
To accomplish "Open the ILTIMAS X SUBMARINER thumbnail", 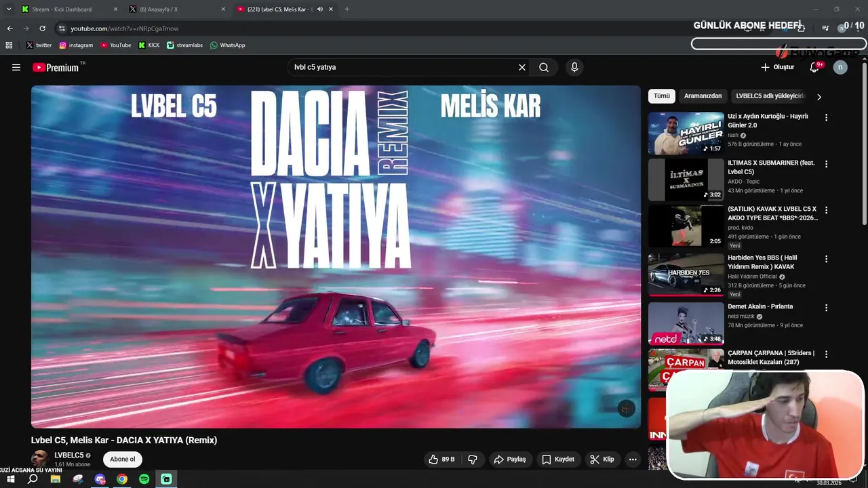I will [686, 180].
